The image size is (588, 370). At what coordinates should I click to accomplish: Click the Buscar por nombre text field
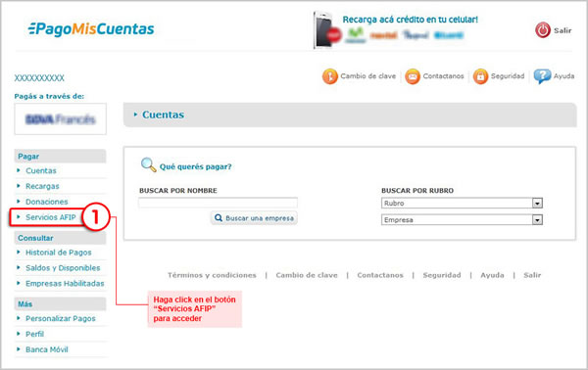click(x=218, y=203)
